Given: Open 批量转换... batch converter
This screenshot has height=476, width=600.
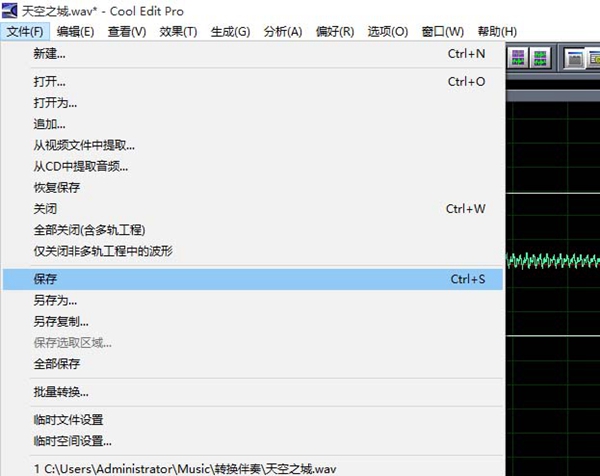Looking at the screenshot, I should (253, 392).
